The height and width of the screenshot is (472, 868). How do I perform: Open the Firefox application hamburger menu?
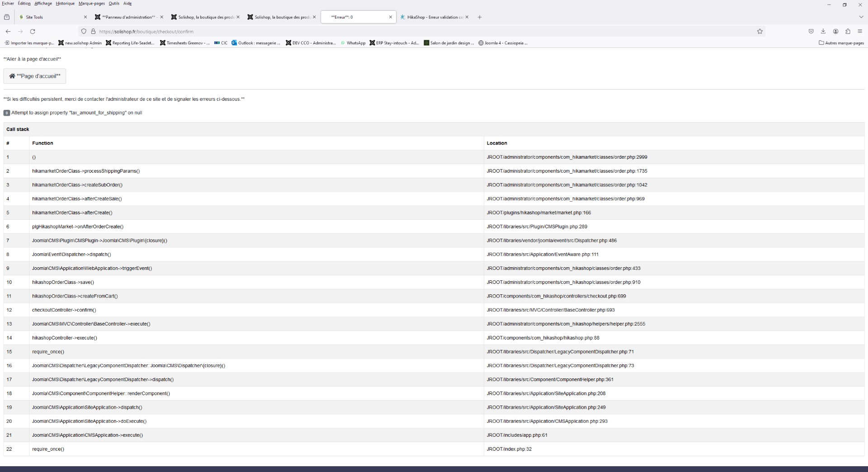pyautogui.click(x=860, y=31)
